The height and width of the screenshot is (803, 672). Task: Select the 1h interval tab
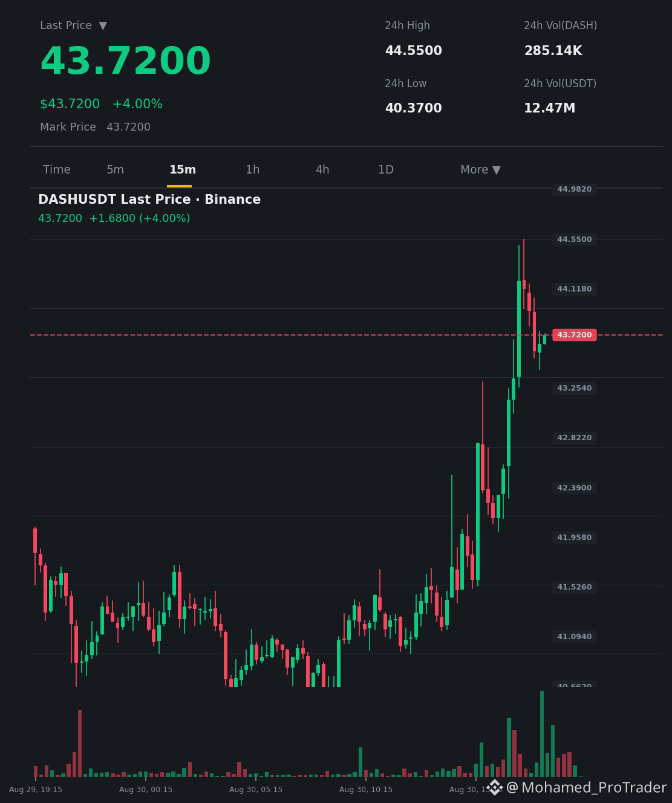pos(253,170)
